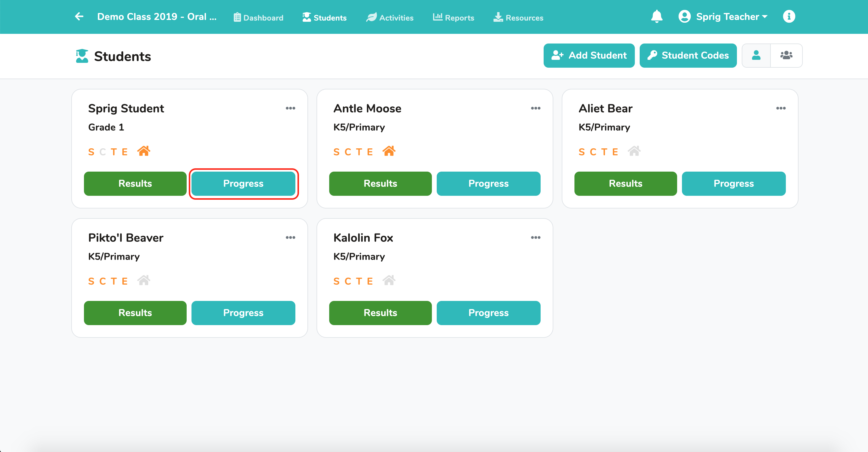Toggle home icon on Antle Moose card
This screenshot has width=868, height=452.
pyautogui.click(x=389, y=151)
